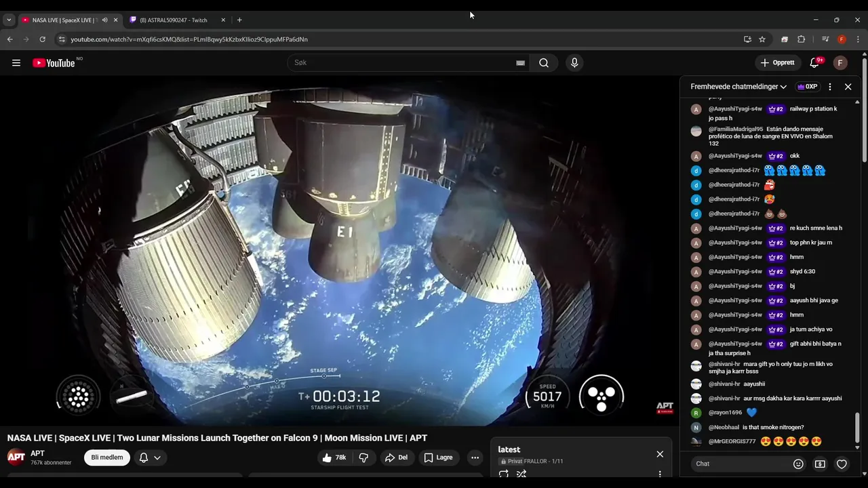
Task: Open the on-screen keyboard icon in search
Action: click(520, 63)
